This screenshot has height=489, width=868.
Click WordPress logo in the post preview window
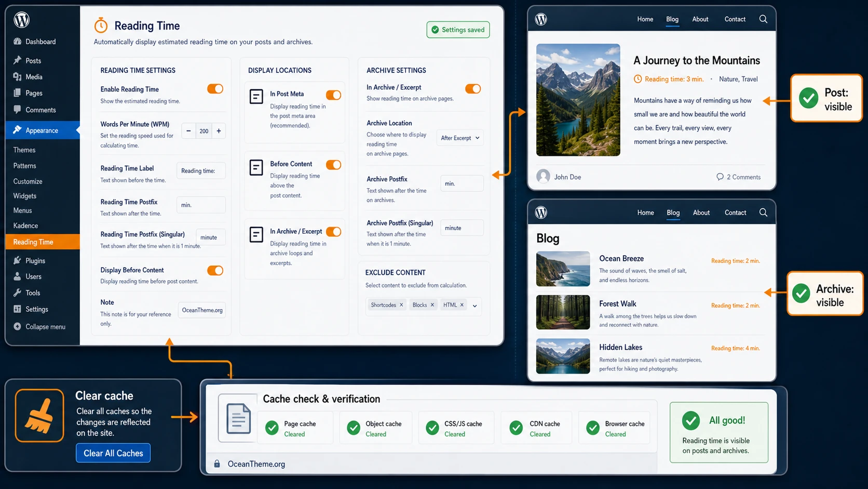tap(541, 19)
